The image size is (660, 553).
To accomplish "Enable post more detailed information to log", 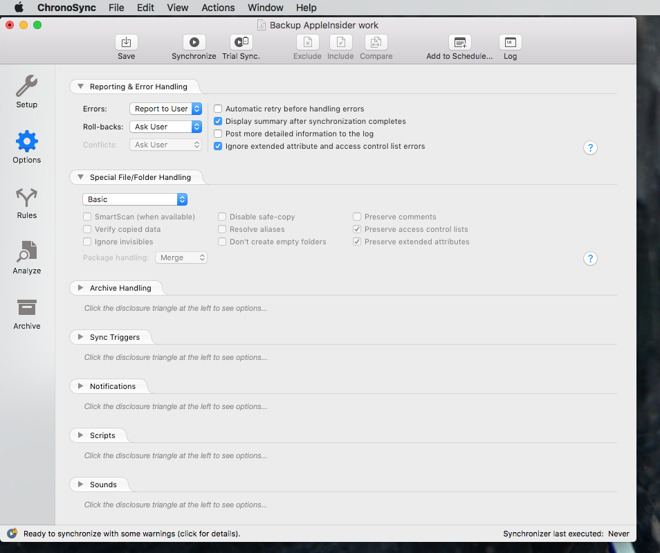I will (218, 134).
